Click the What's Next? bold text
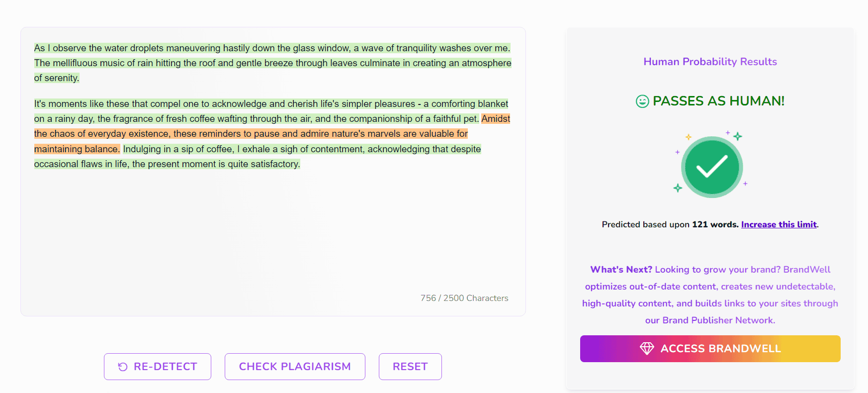Image resolution: width=868 pixels, height=393 pixels. (621, 270)
